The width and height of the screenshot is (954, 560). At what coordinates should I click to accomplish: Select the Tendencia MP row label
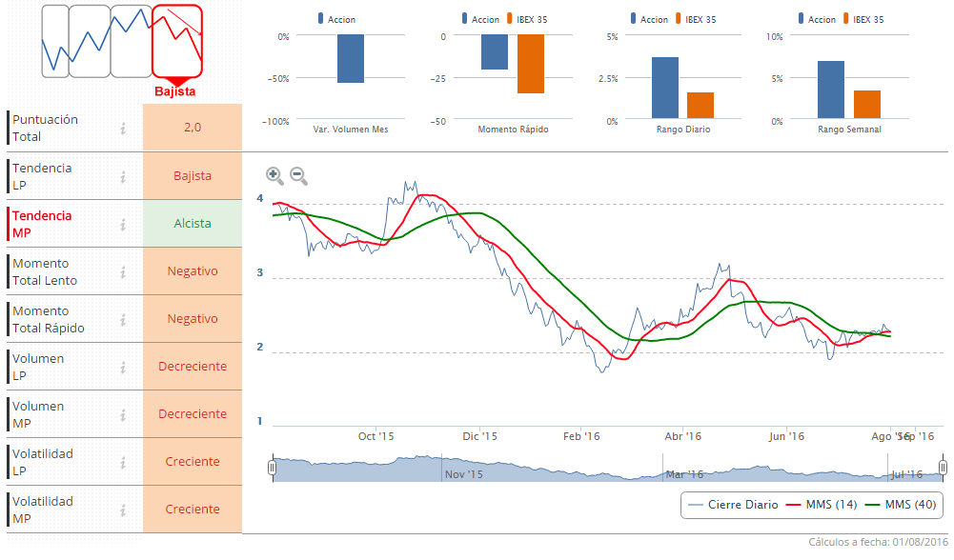click(42, 224)
